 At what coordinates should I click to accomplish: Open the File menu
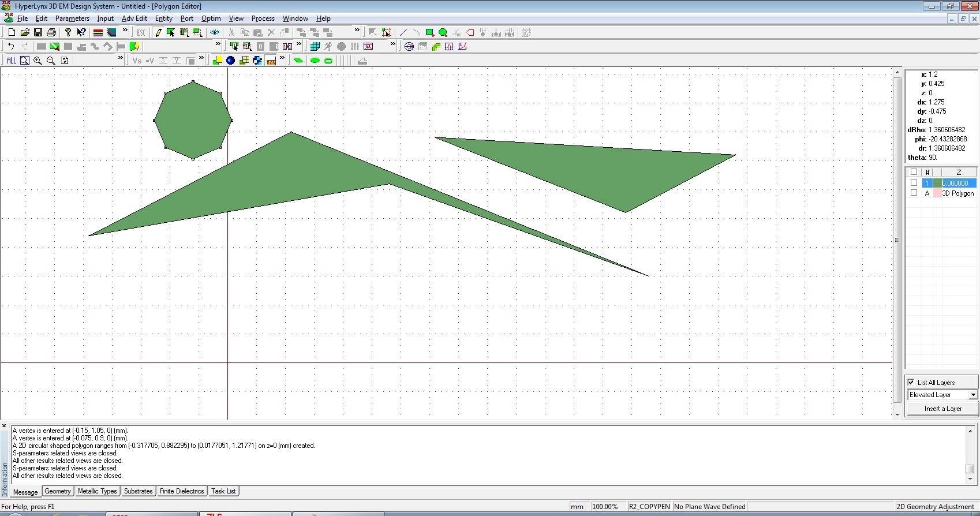tap(23, 18)
